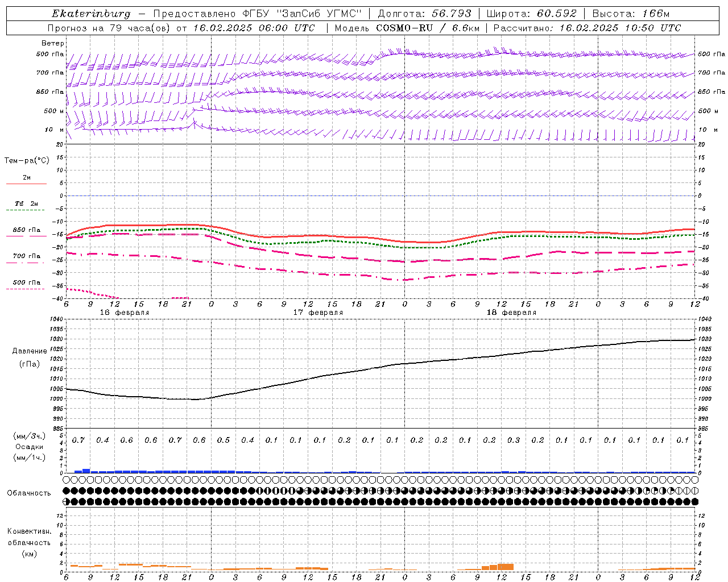Click the "Широта: 60.592" header value
Viewport: 728px width, 582px height.
532,14
